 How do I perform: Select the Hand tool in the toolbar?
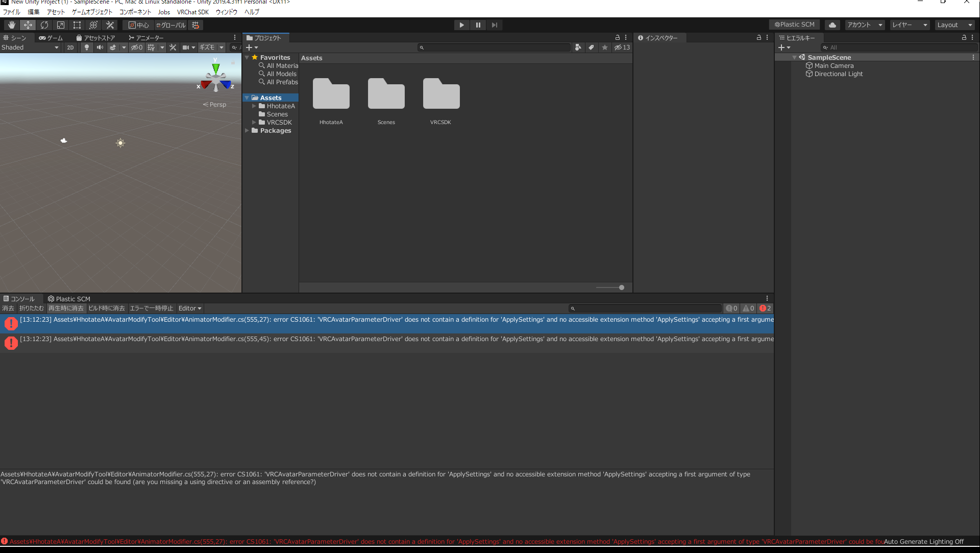pyautogui.click(x=11, y=25)
